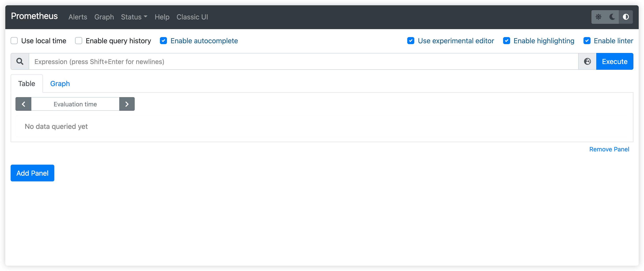
Task: Click Add Panel button
Action: tap(32, 173)
